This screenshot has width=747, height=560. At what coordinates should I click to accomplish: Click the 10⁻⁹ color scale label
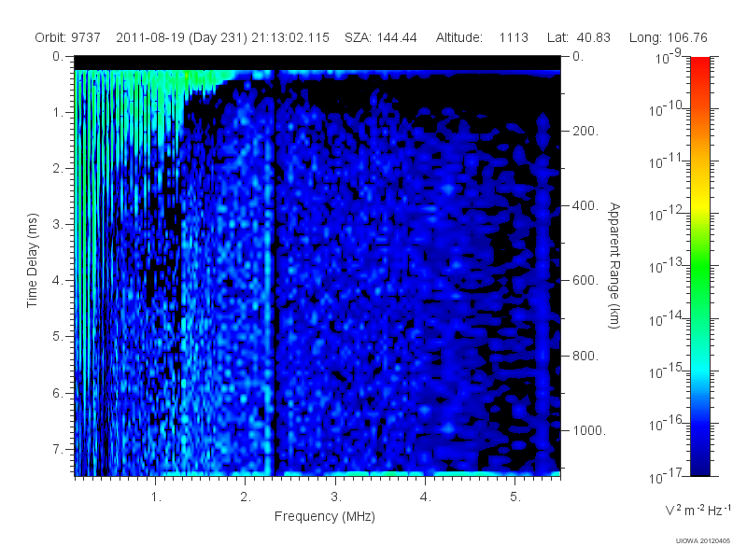(668, 57)
